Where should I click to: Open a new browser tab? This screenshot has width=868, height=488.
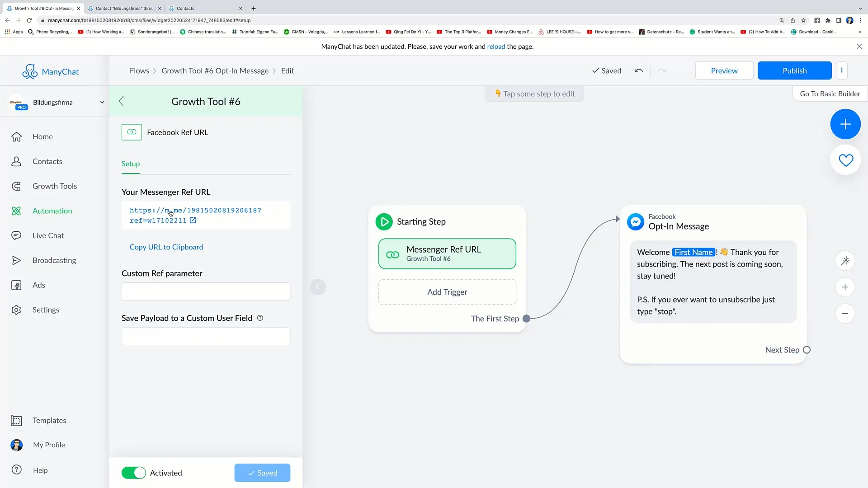point(254,8)
